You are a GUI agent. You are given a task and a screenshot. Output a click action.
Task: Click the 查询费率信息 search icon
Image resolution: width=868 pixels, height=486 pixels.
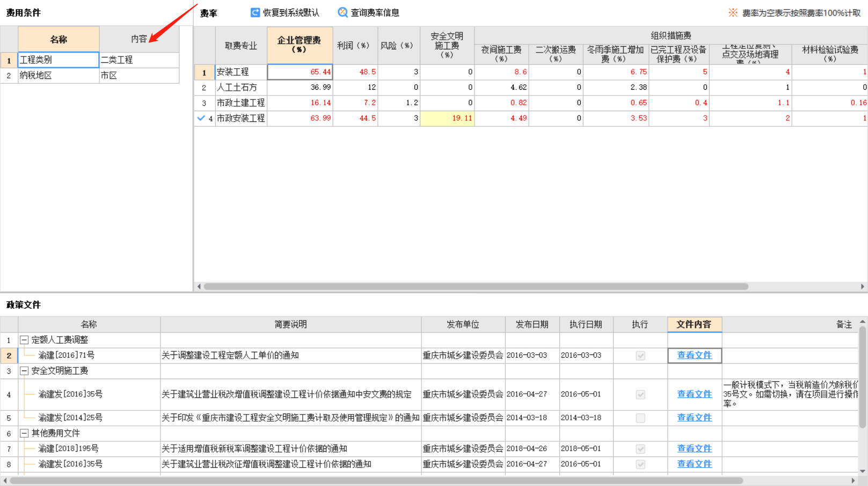point(342,12)
